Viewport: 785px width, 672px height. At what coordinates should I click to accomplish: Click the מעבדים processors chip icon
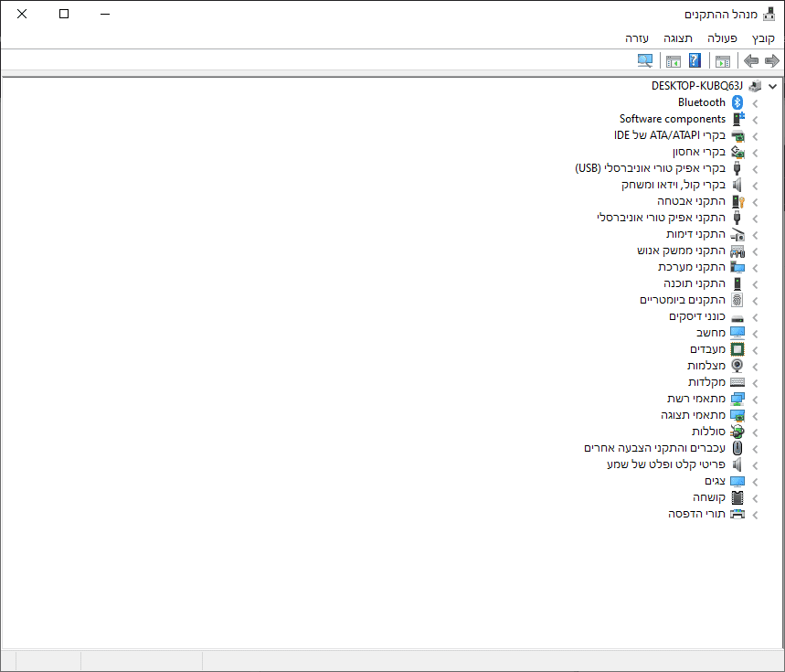pyautogui.click(x=737, y=349)
